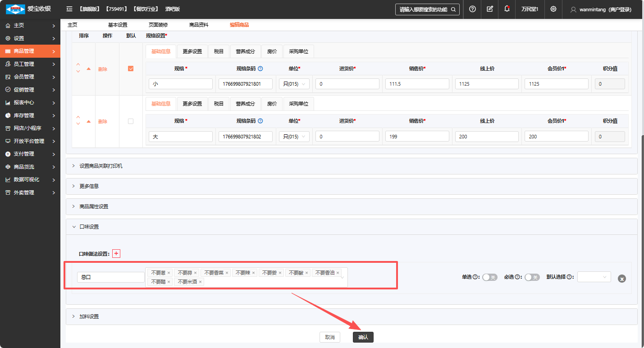Image resolution: width=644 pixels, height=348 pixels.
Task: Expand the 加料设置 section
Action: coord(352,316)
